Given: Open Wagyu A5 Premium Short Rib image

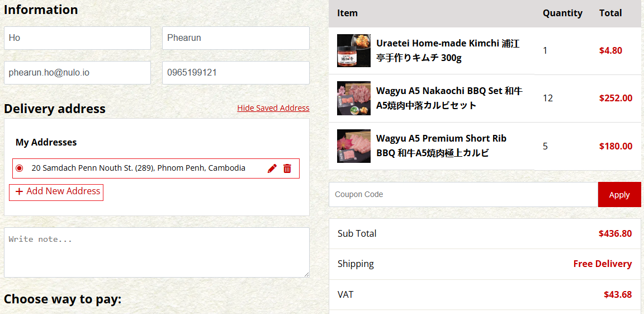Looking at the screenshot, I should click(x=354, y=146).
